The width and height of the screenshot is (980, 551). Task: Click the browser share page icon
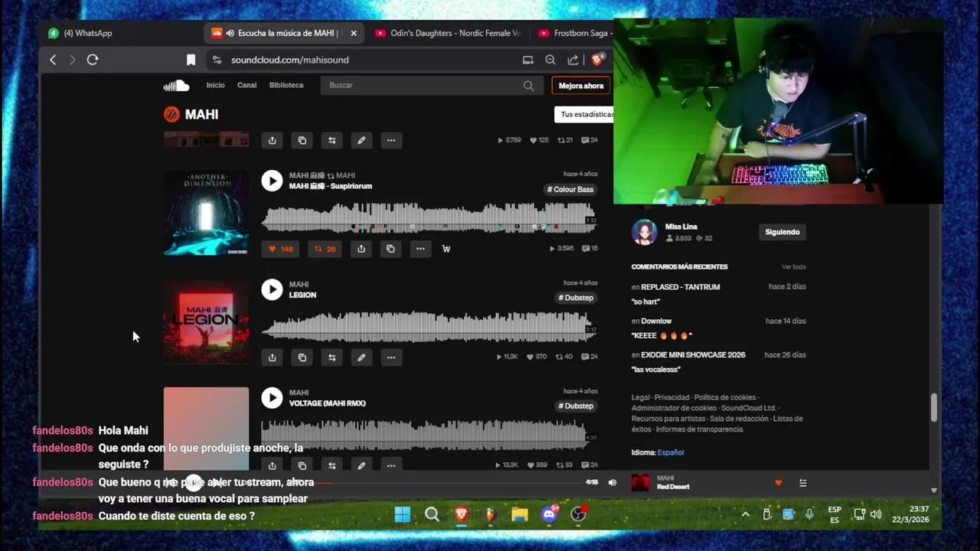coord(573,60)
